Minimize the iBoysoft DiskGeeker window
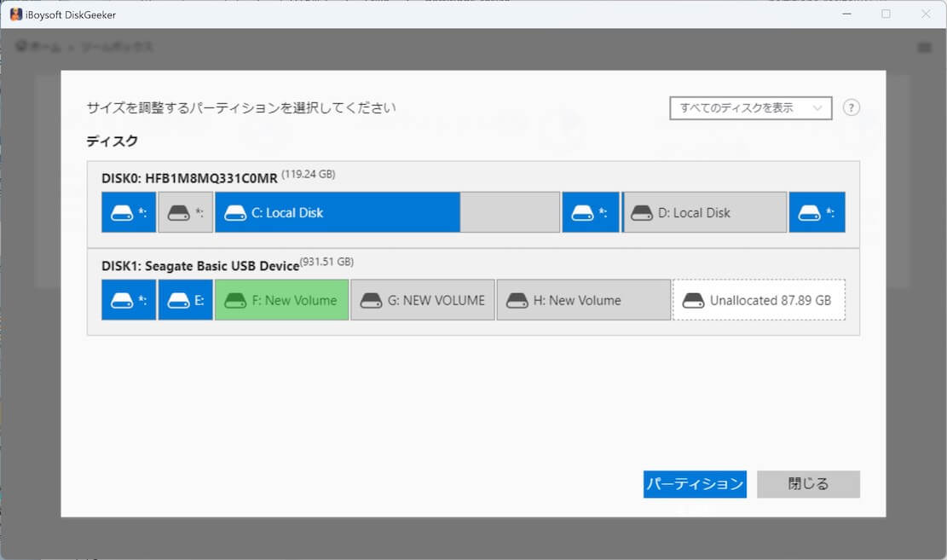Viewport: 947px width, 560px height. pyautogui.click(x=846, y=14)
